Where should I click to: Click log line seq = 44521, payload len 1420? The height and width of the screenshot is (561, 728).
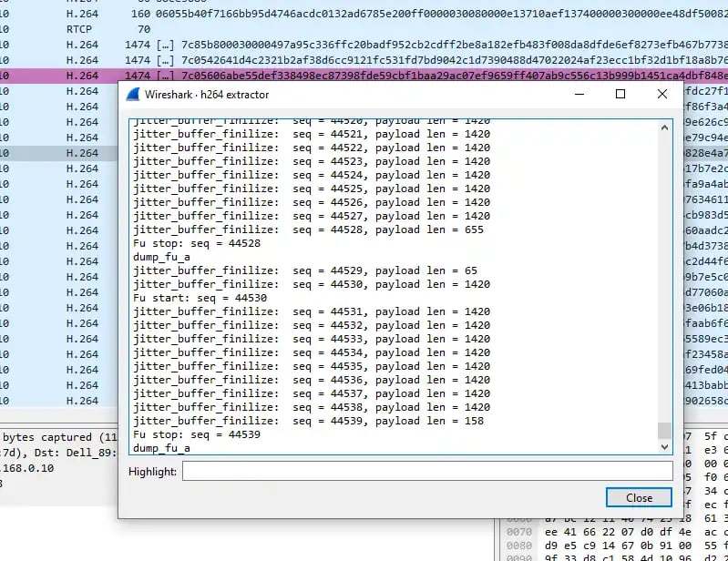click(312, 134)
